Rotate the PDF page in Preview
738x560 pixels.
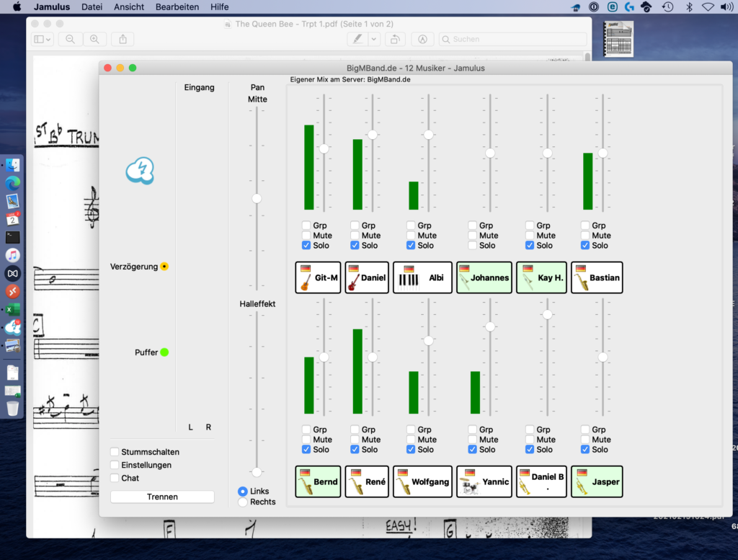pos(395,39)
